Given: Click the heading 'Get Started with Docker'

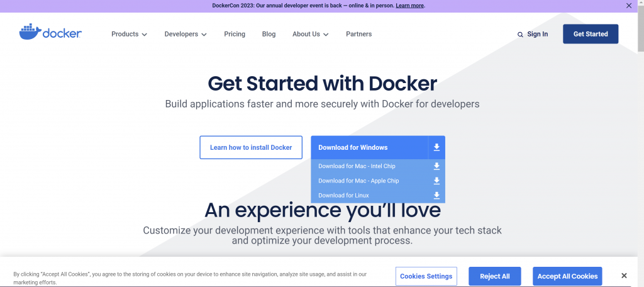Looking at the screenshot, I should pos(322,84).
